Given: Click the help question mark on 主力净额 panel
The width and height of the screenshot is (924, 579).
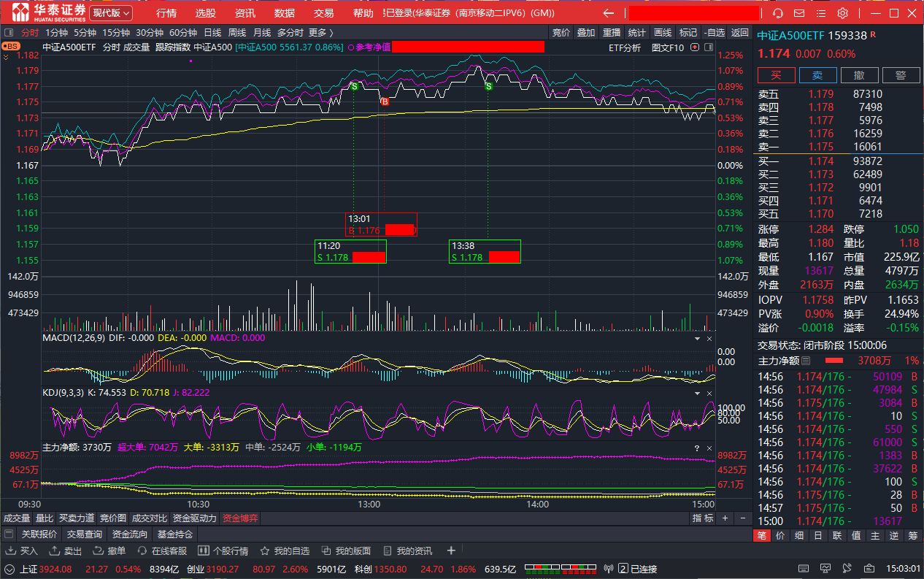Looking at the screenshot, I should click(x=696, y=448).
